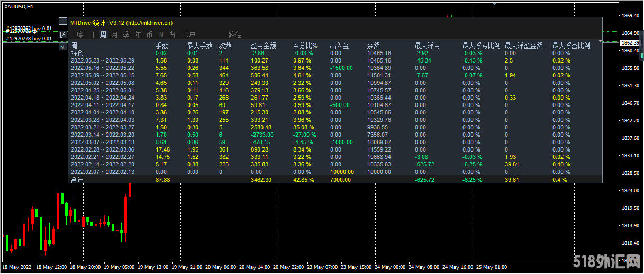Select the 周 weekly statistics tab
Viewport: 644px width, 274px height.
click(x=103, y=34)
